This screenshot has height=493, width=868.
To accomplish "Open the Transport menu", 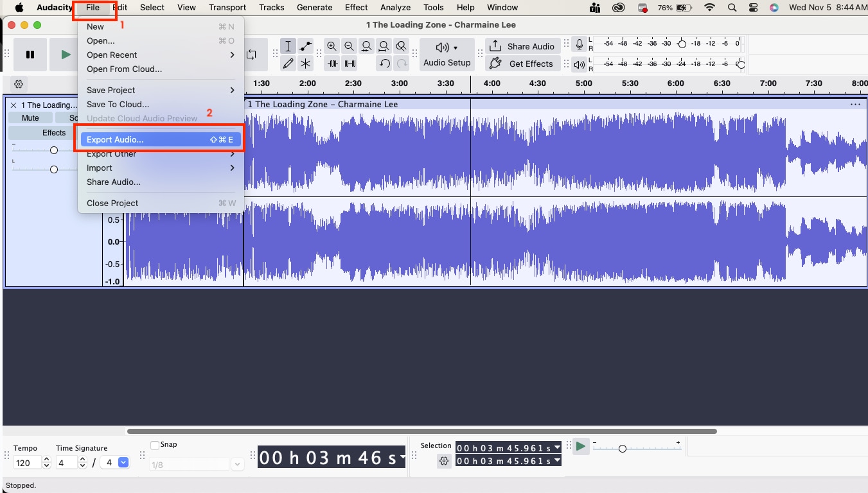I will tap(227, 7).
